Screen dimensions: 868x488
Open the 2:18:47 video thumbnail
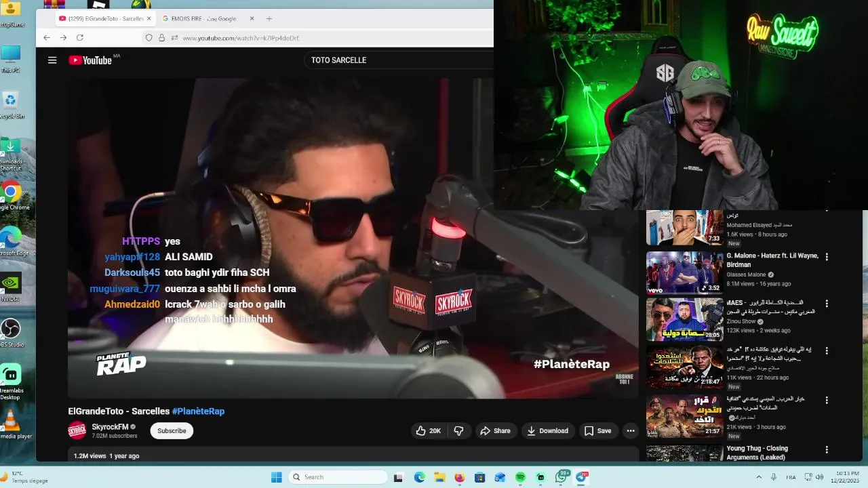(684, 367)
